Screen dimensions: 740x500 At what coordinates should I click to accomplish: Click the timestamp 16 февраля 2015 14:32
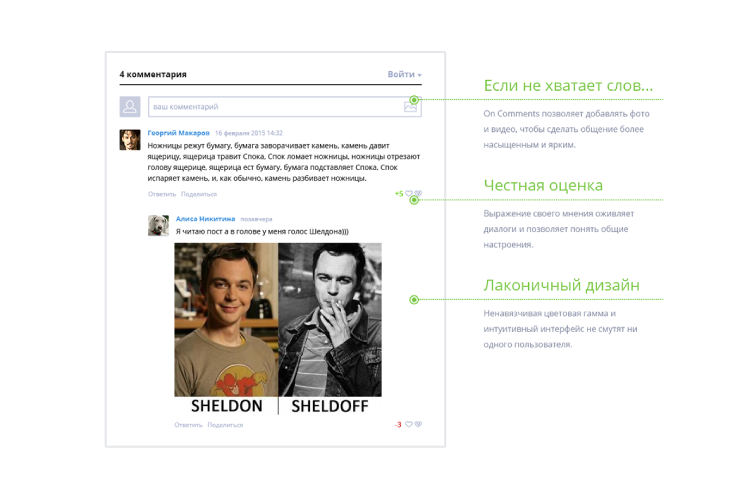tap(248, 132)
